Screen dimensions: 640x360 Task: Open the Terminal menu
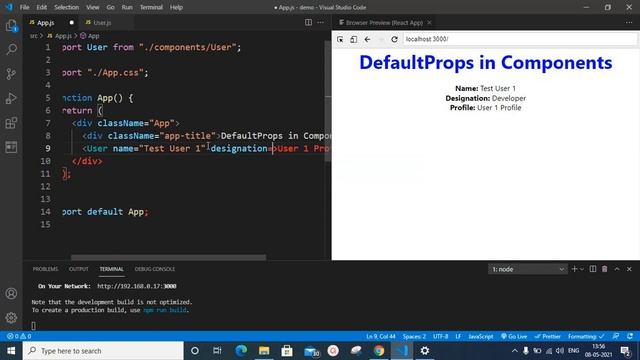tap(151, 7)
